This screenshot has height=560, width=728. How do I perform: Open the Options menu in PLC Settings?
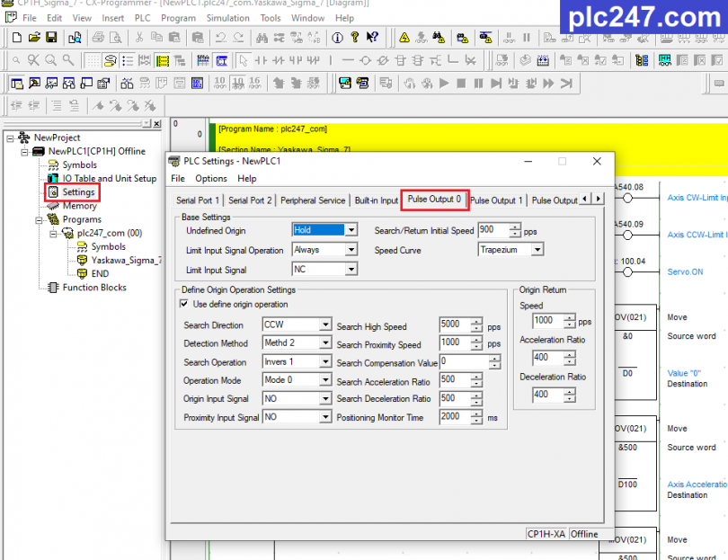[211, 178]
